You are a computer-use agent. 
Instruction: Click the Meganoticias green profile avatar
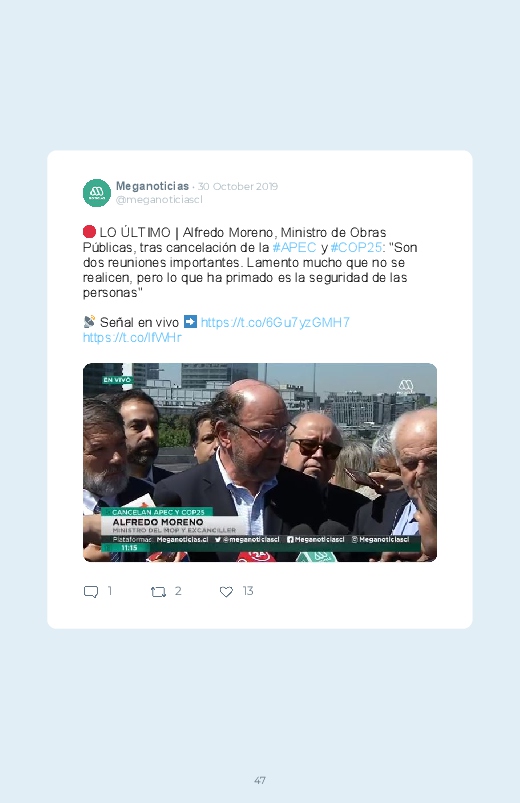(x=97, y=193)
